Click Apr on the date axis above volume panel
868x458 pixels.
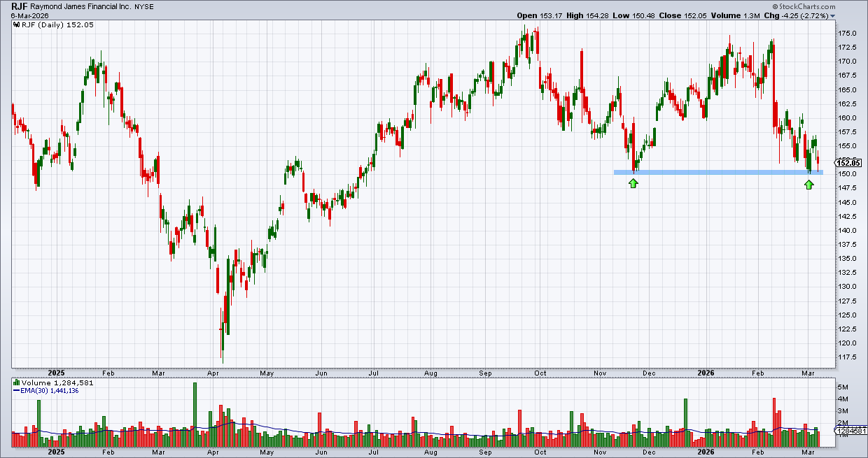pos(213,373)
